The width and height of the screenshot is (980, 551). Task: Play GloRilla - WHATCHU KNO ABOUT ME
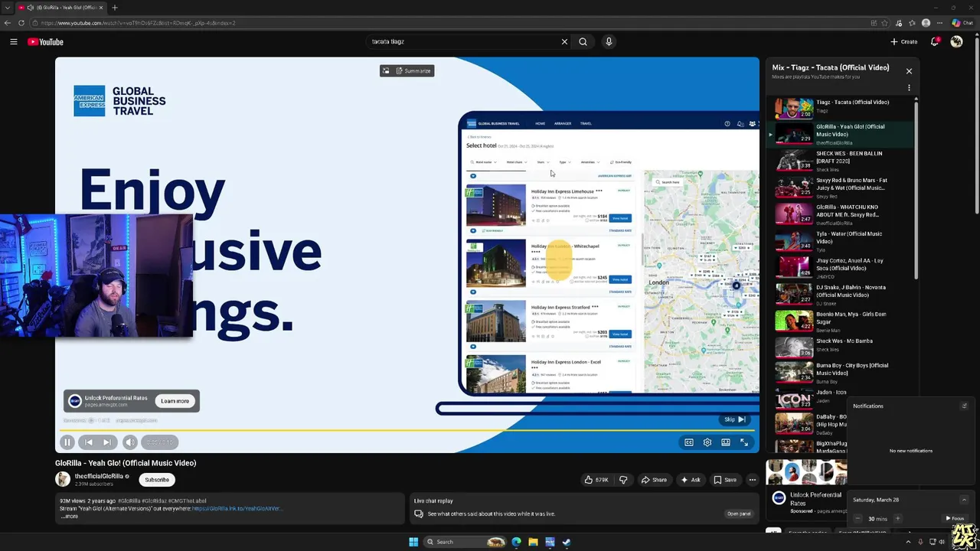[841, 214]
